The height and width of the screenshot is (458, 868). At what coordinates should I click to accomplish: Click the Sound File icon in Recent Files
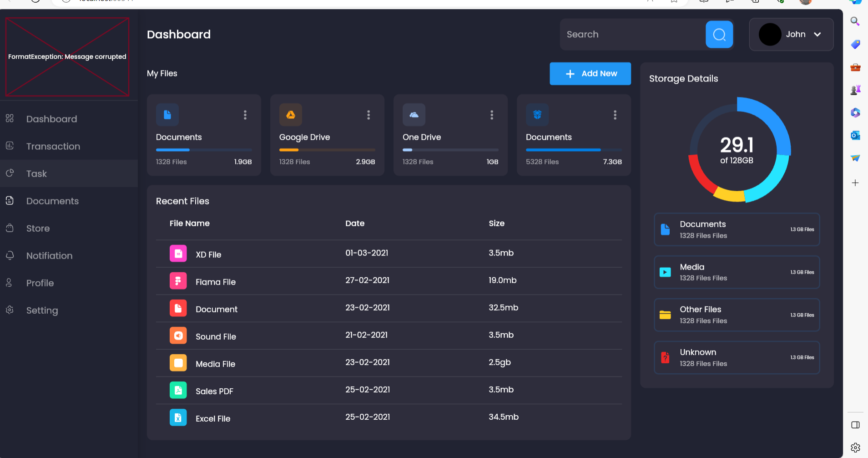pyautogui.click(x=178, y=336)
